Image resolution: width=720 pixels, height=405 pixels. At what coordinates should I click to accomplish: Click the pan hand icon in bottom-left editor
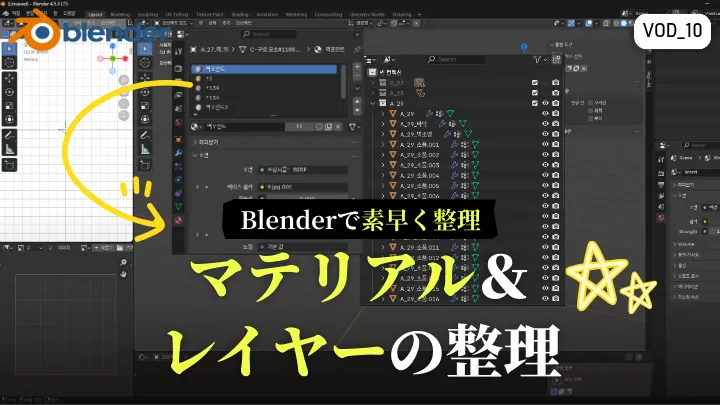pos(124,274)
